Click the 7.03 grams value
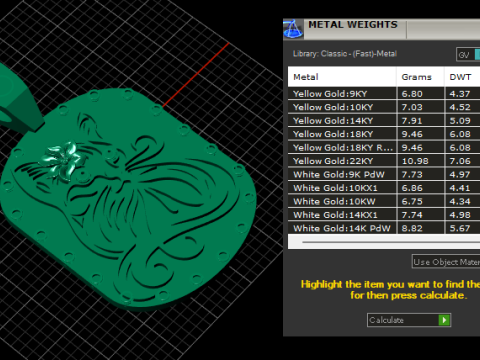This screenshot has width=480, height=360. (412, 107)
